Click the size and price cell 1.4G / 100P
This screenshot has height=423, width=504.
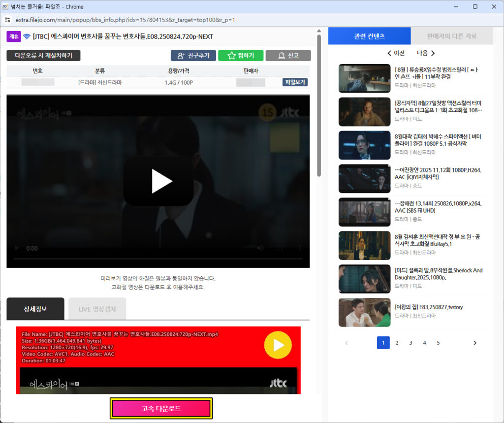pos(179,83)
